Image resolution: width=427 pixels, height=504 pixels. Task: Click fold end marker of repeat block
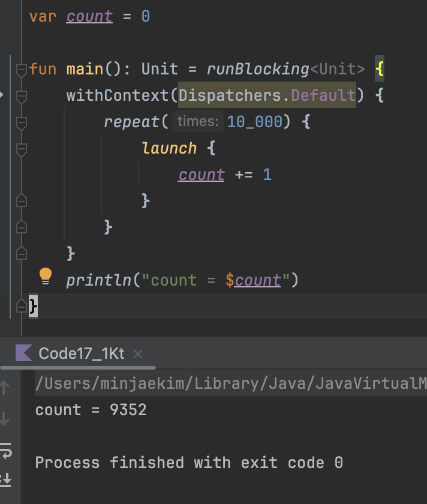pyautogui.click(x=22, y=227)
